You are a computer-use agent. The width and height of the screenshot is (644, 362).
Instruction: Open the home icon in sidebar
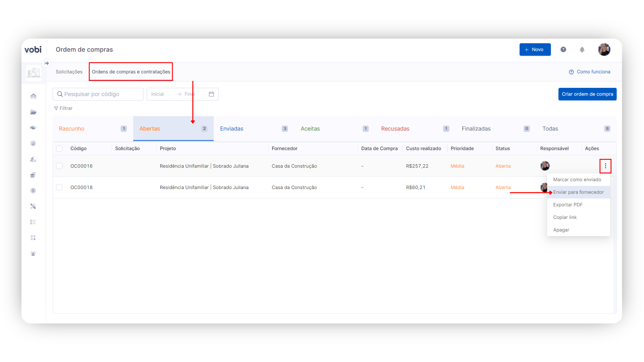pyautogui.click(x=33, y=97)
